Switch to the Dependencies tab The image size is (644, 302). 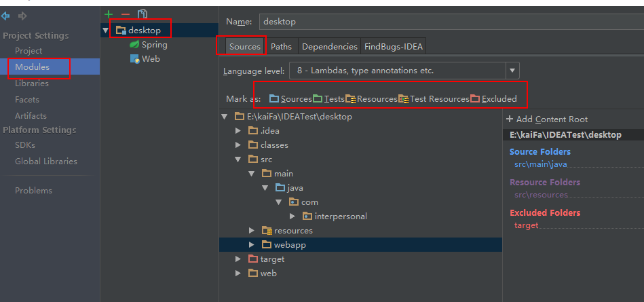(x=329, y=46)
